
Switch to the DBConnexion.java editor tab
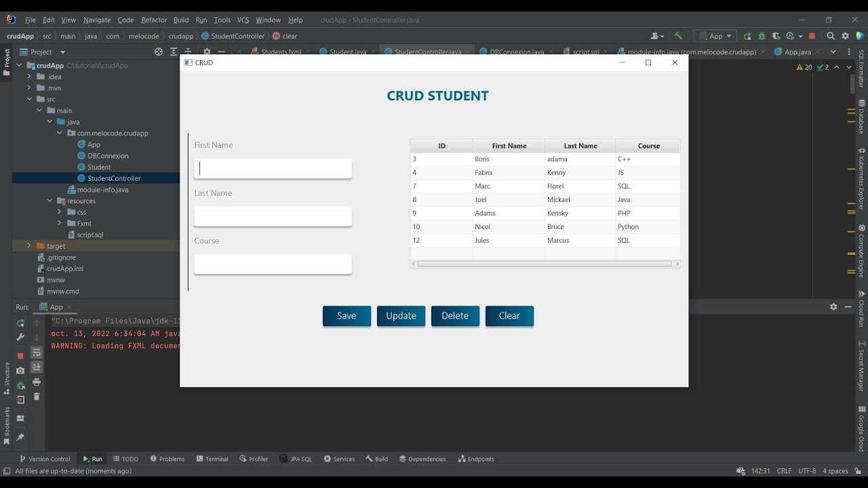pyautogui.click(x=517, y=52)
